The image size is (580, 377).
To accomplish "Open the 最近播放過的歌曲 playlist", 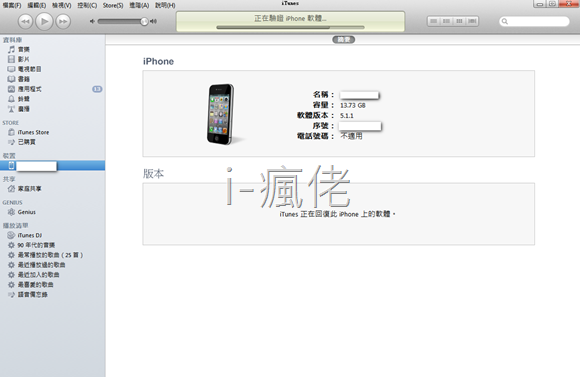I will 41,265.
